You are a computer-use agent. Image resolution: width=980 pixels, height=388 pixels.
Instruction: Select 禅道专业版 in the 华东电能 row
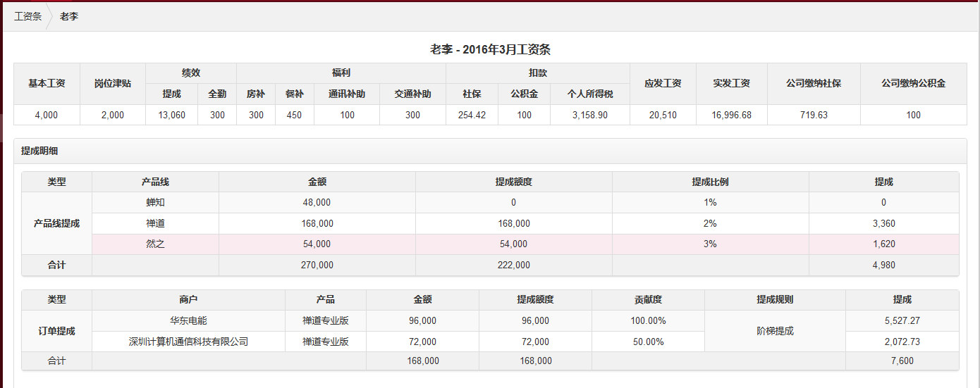point(326,320)
